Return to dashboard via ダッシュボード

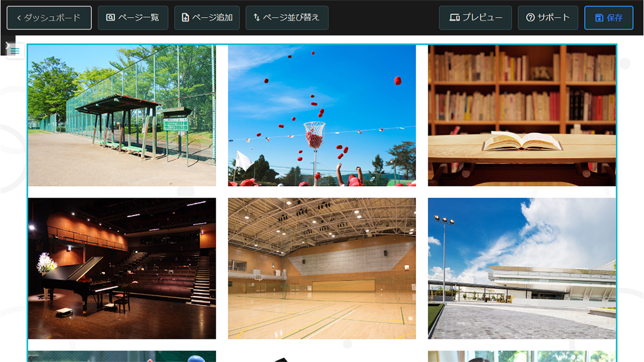click(49, 17)
